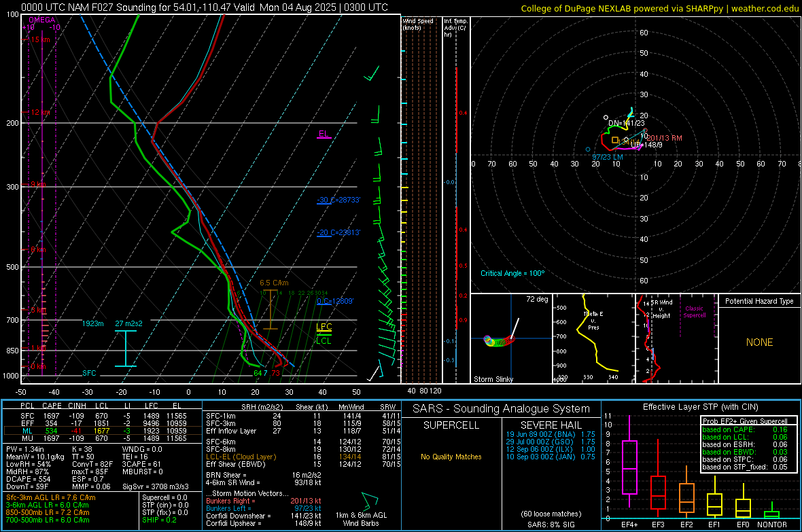Click the SR Wind v. Height label

pyautogui.click(x=662, y=309)
